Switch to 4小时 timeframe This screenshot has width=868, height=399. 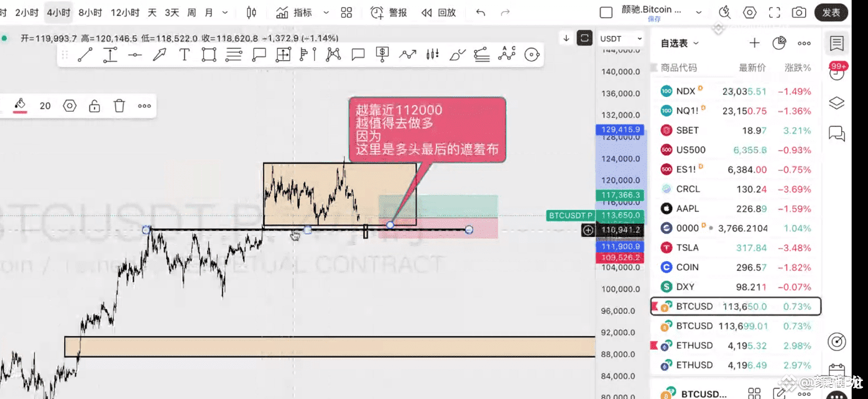[x=58, y=12]
